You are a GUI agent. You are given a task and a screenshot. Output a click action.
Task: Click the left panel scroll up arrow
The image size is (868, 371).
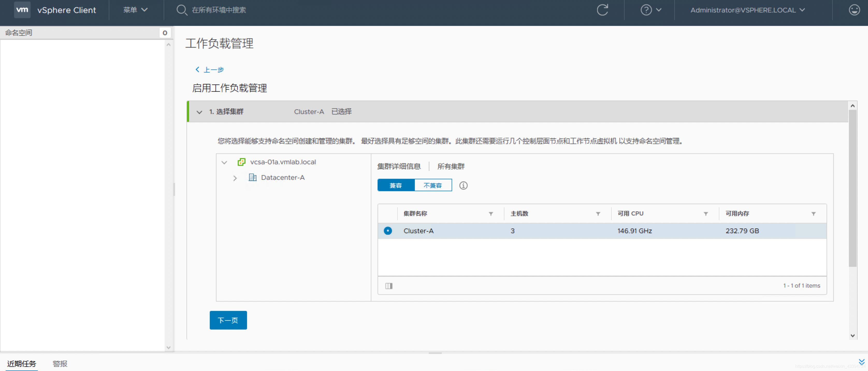click(x=169, y=45)
